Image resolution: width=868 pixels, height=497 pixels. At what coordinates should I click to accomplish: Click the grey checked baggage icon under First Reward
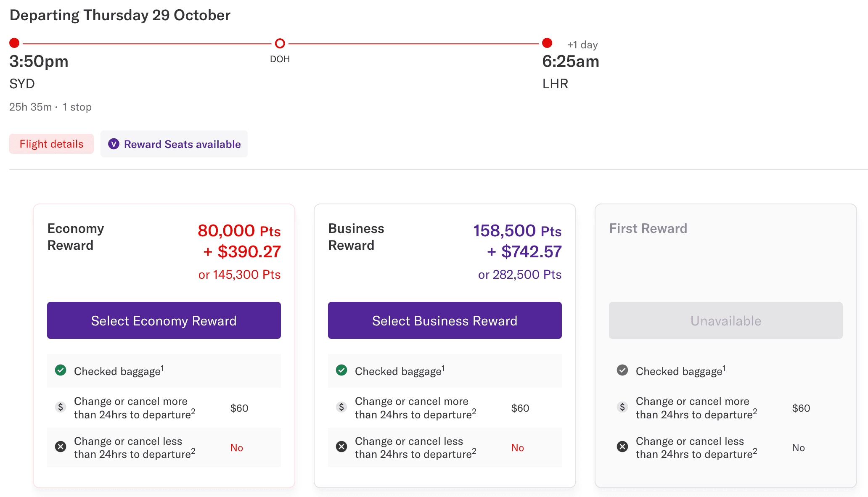622,370
